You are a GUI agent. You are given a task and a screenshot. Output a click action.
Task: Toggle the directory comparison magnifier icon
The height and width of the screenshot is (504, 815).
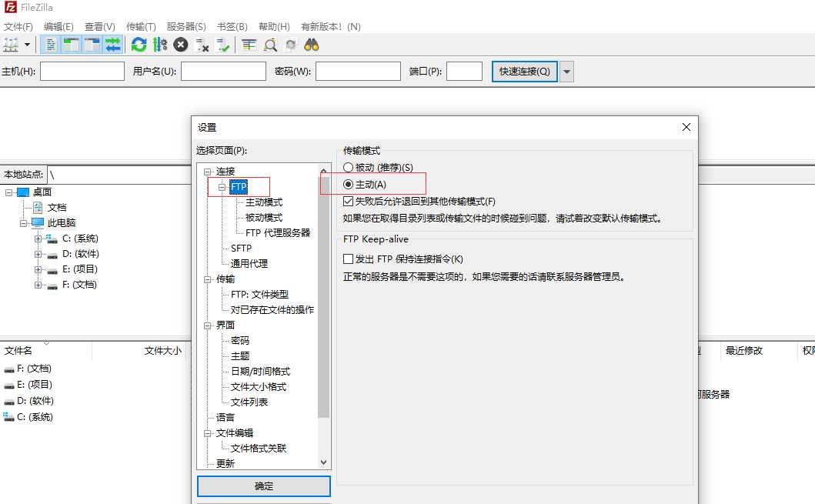(270, 45)
